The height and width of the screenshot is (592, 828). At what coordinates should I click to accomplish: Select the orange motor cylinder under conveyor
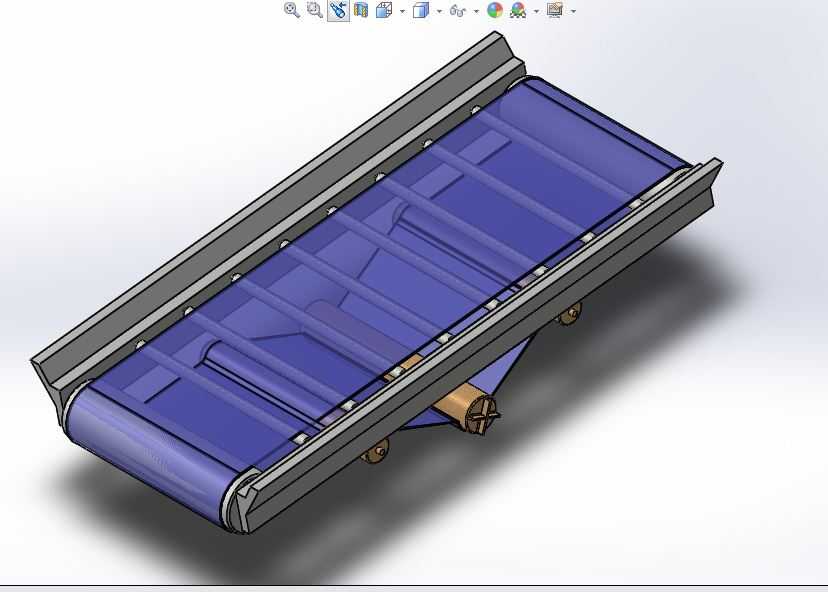click(x=465, y=407)
